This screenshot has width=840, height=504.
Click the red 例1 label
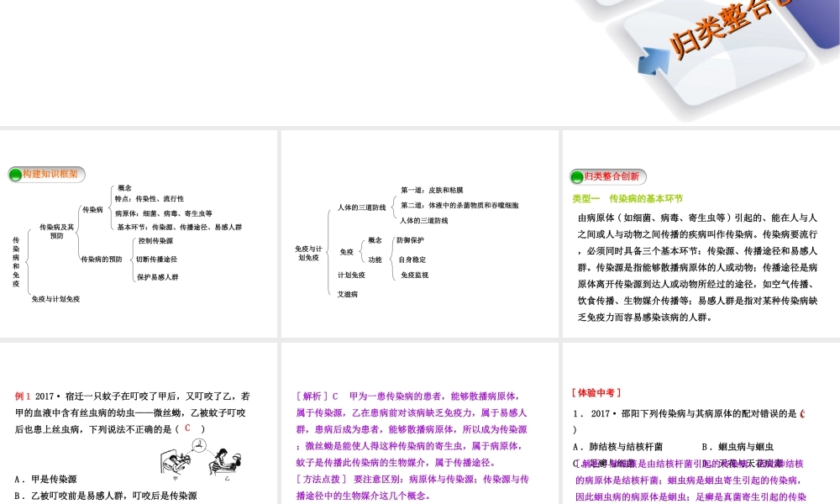[x=23, y=396]
